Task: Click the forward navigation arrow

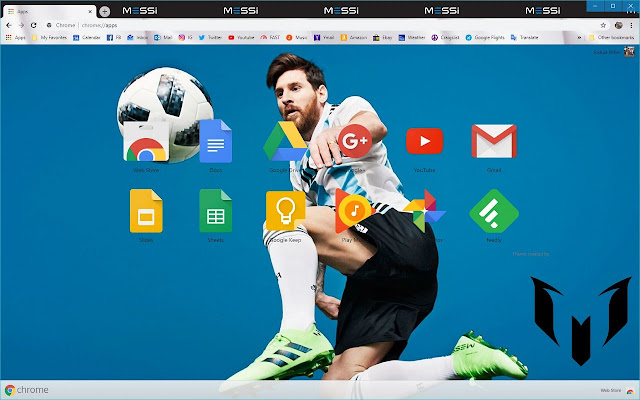Action: point(21,25)
